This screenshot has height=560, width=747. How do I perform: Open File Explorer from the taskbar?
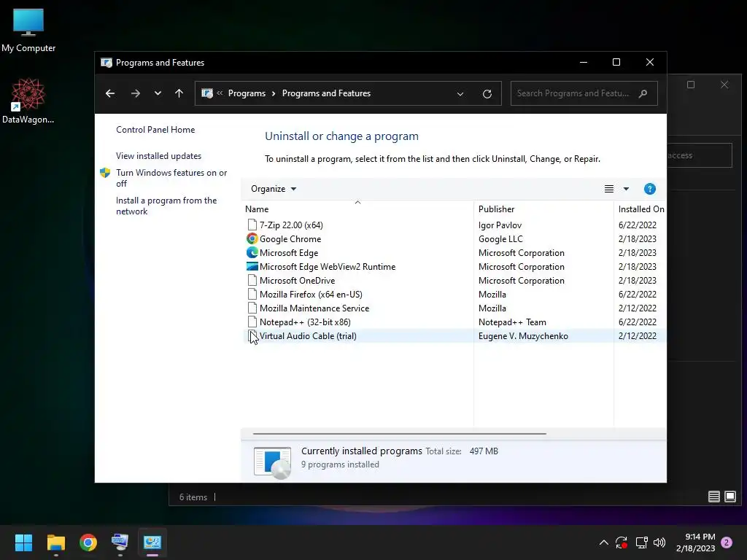coord(55,542)
